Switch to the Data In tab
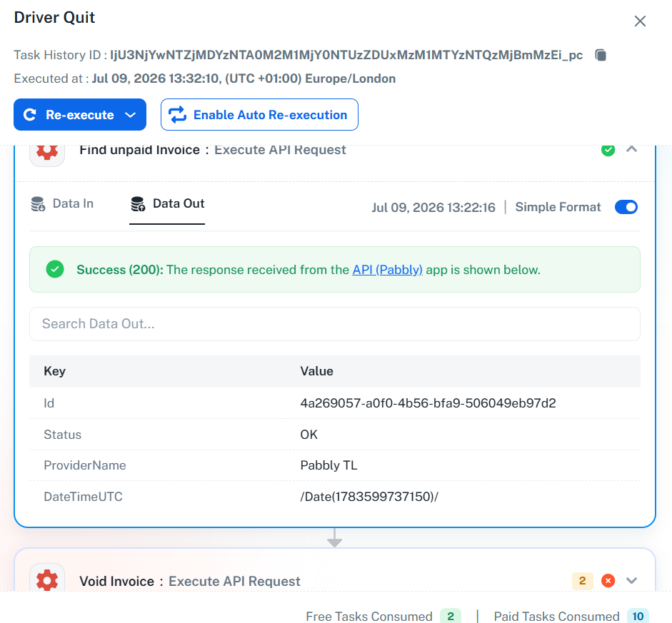The width and height of the screenshot is (672, 623). (63, 204)
